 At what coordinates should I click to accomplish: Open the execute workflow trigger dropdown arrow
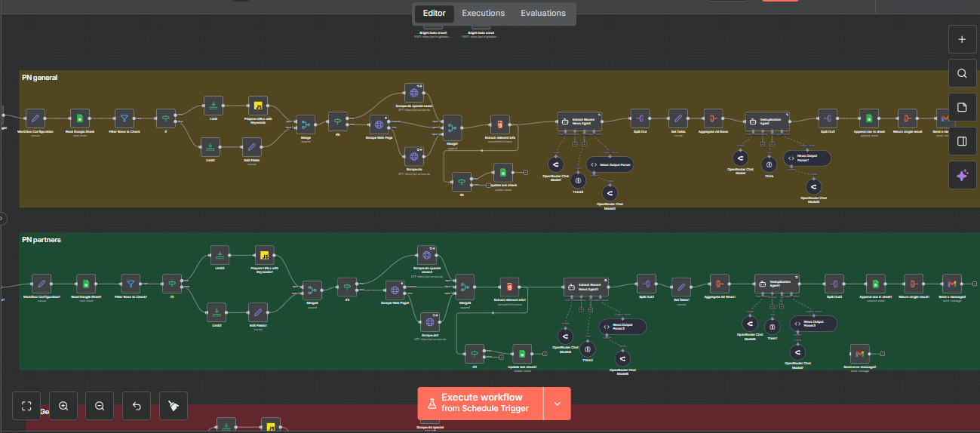point(558,404)
